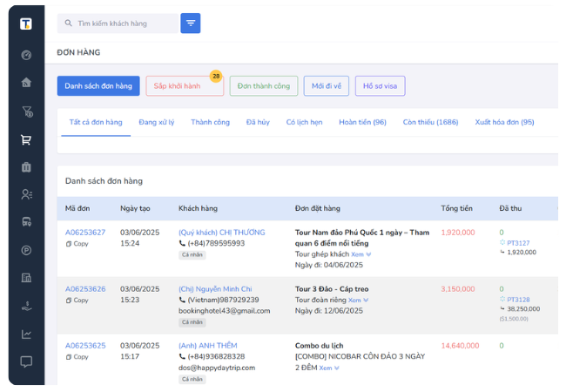This screenshot has height=392, width=566.
Task: Go to the home icon in sidebar
Action: tap(26, 82)
